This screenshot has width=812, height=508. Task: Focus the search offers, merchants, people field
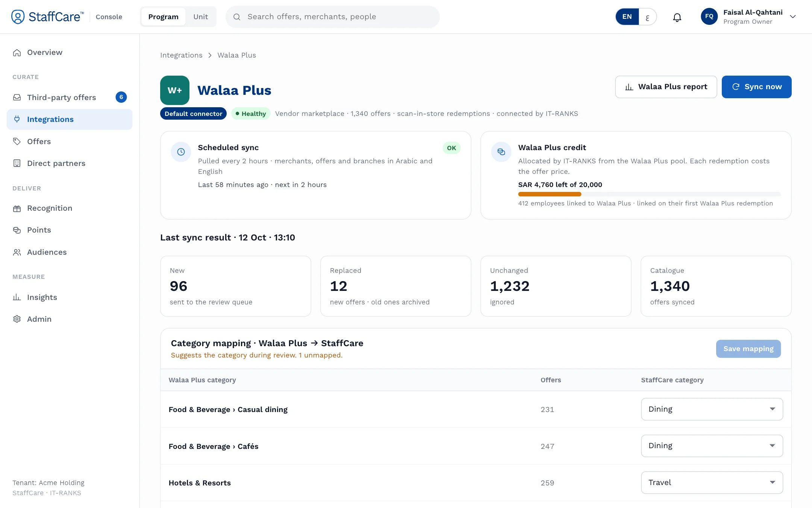pos(333,17)
